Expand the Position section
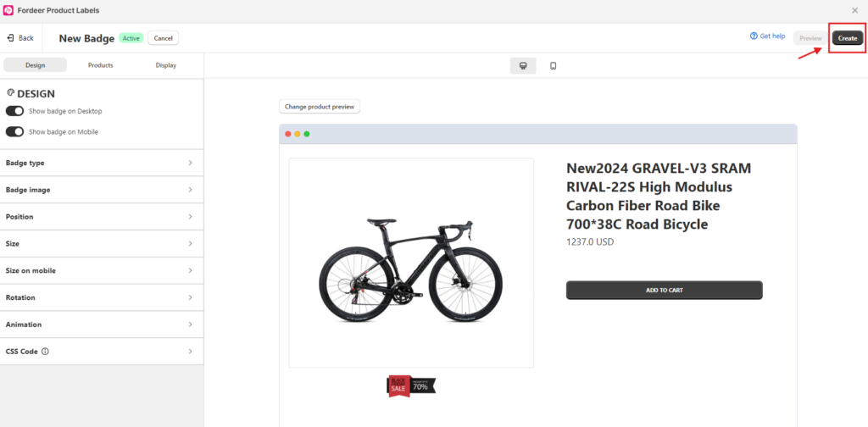The width and height of the screenshot is (868, 427). point(102,217)
